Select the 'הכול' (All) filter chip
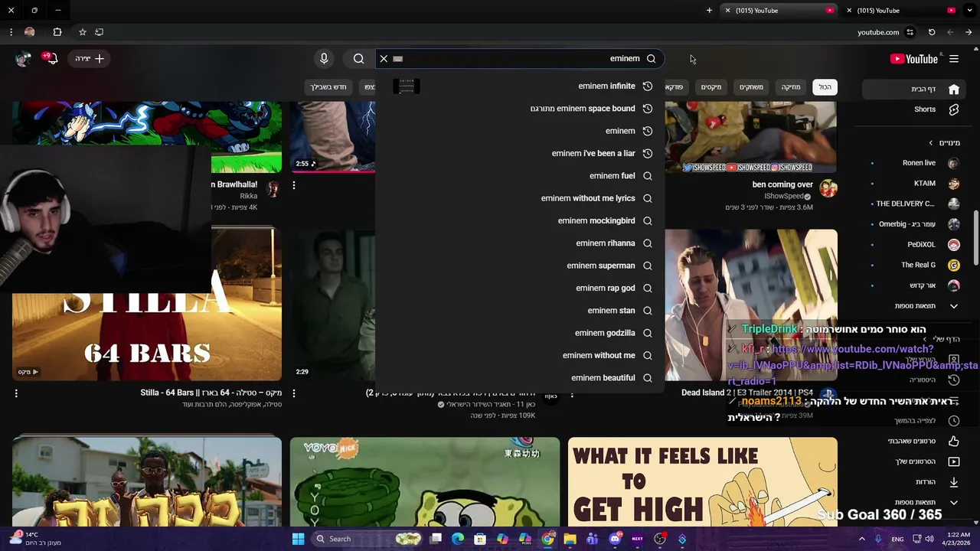Viewport: 980px width, 551px height. (825, 87)
